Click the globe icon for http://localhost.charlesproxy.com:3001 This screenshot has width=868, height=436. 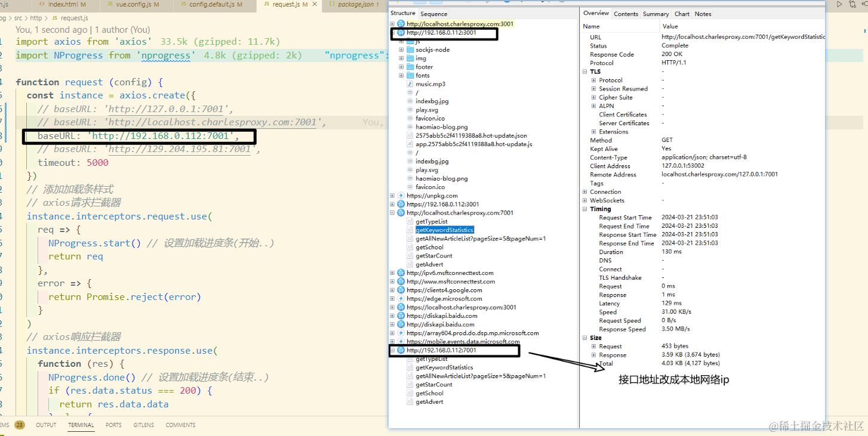401,24
